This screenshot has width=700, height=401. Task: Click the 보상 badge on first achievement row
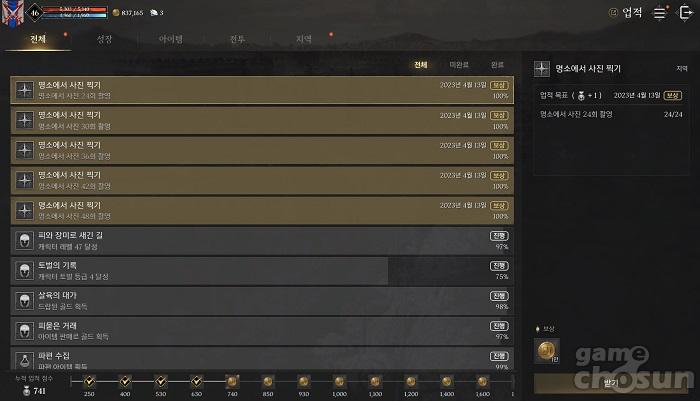tap(499, 85)
